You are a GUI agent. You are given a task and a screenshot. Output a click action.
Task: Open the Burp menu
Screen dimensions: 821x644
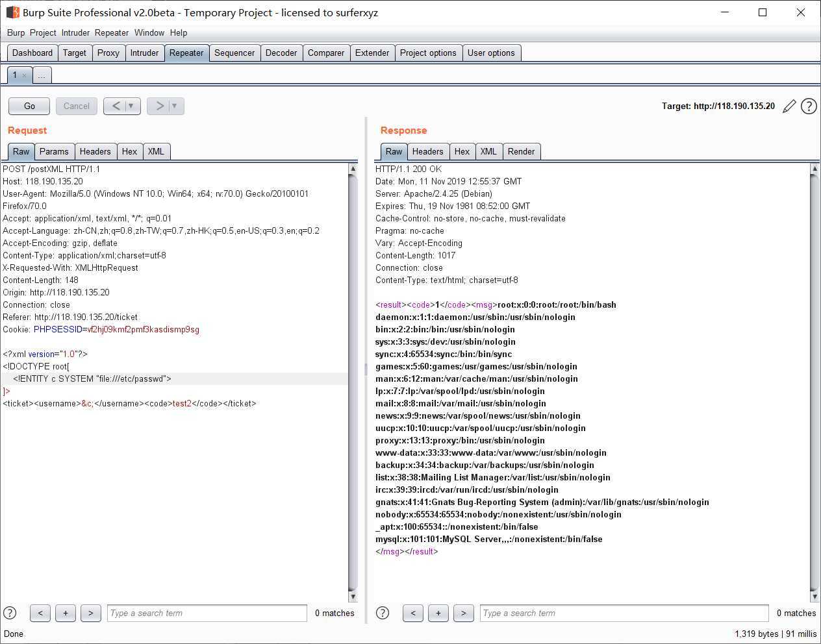pyautogui.click(x=16, y=32)
